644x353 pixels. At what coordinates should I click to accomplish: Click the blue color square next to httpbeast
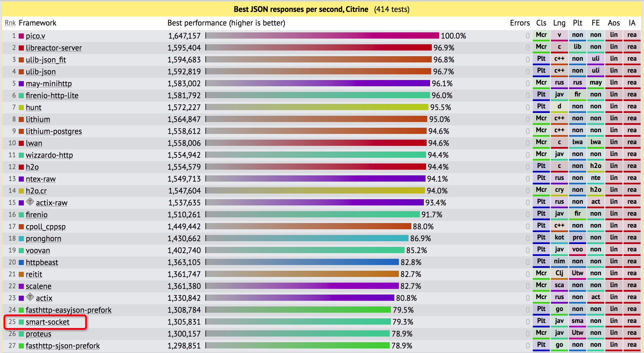click(21, 262)
